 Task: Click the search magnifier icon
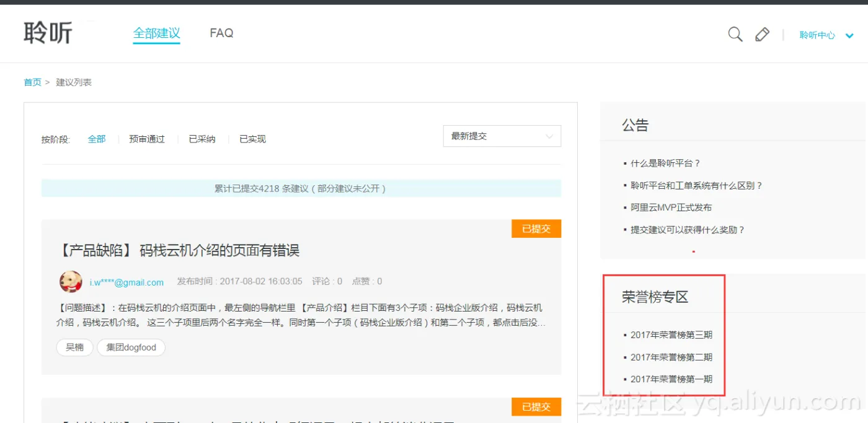735,35
